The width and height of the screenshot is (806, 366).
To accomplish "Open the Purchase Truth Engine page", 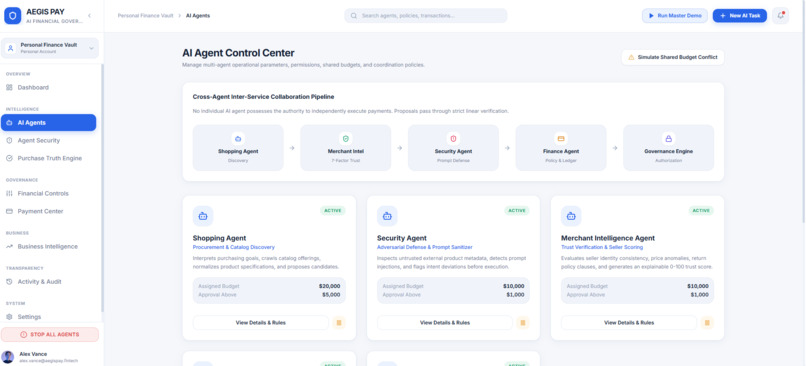I will (x=48, y=158).
